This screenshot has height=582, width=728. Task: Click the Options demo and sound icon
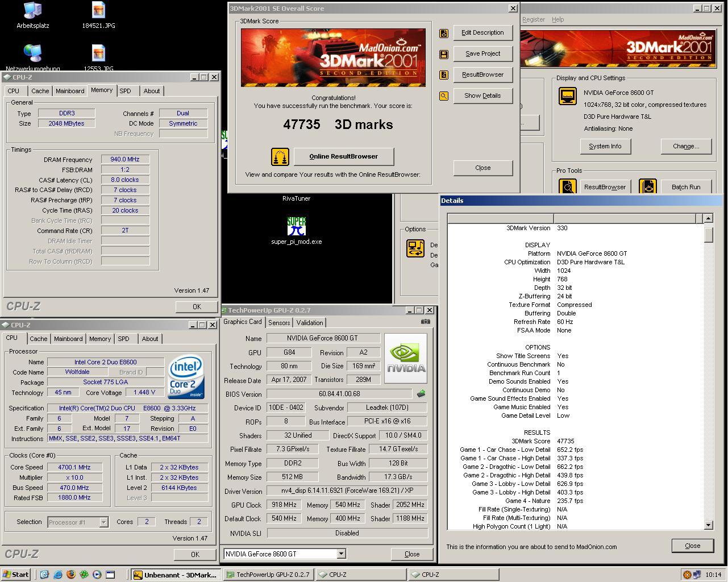(415, 248)
